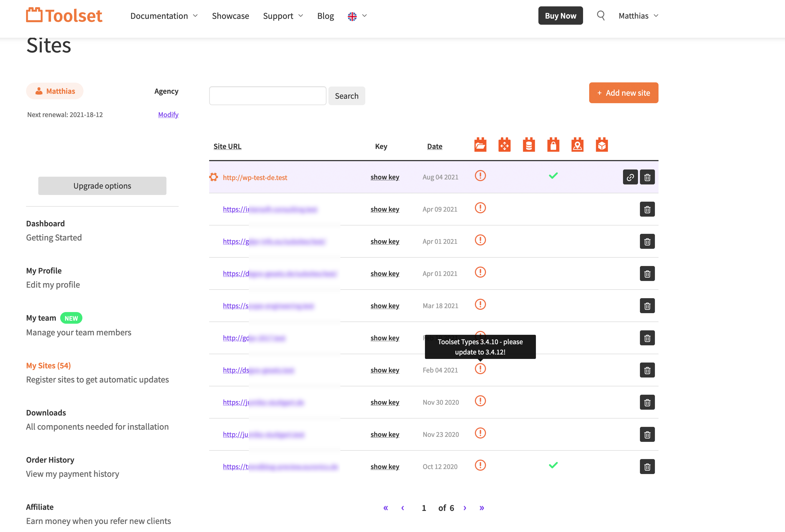
Task: Click the green checkmark in wp-test-de.test row
Action: (553, 176)
